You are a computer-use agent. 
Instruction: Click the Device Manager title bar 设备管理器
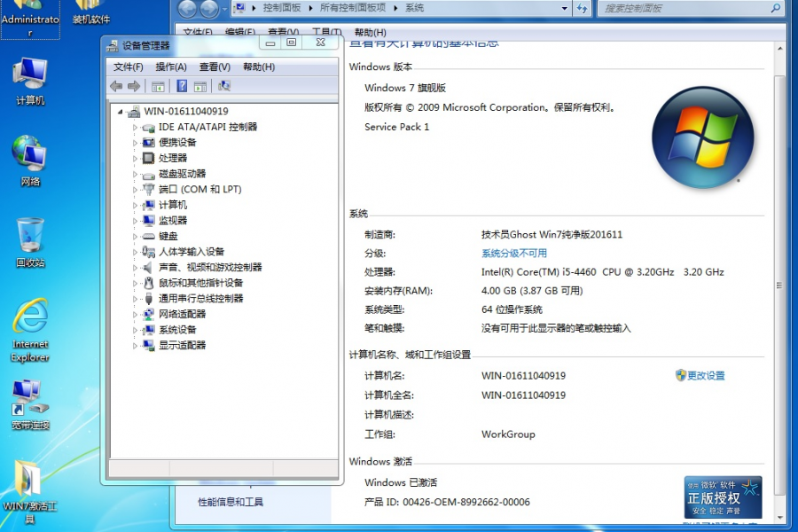[x=145, y=45]
